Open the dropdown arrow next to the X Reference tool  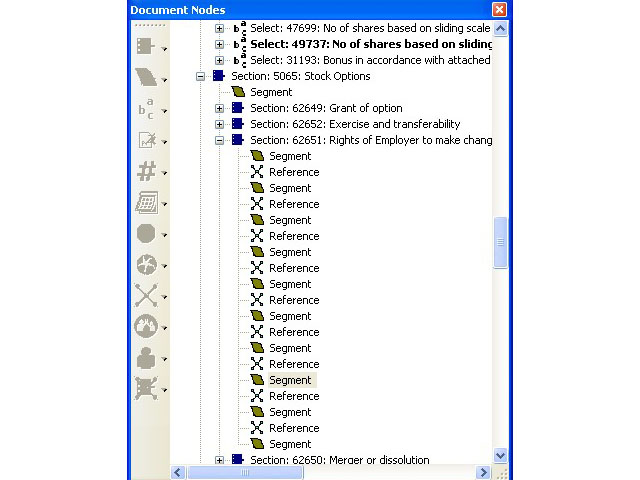164,297
